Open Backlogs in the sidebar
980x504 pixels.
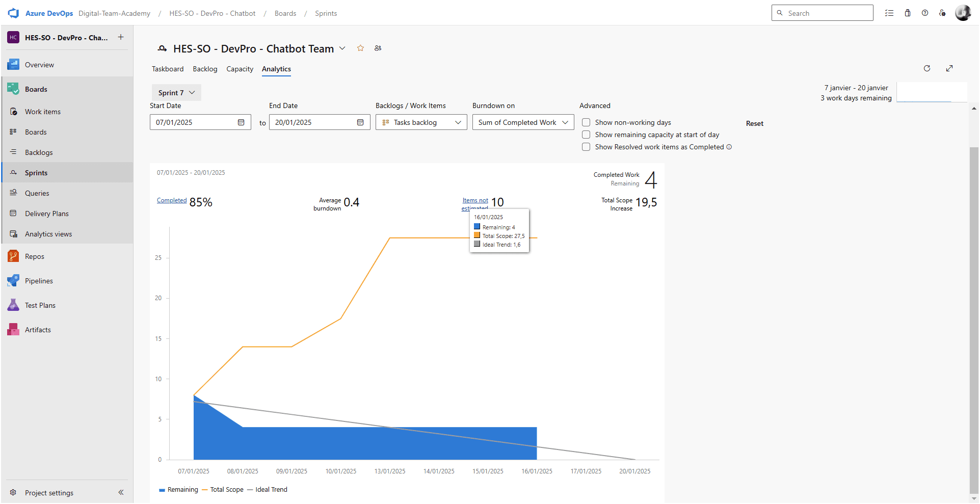pyautogui.click(x=67, y=152)
